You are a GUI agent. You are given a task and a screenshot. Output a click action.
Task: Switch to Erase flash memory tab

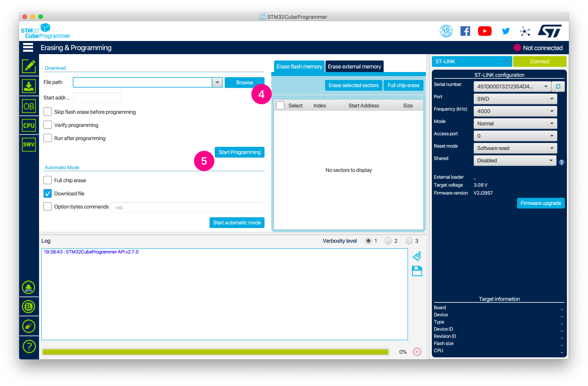(x=299, y=66)
